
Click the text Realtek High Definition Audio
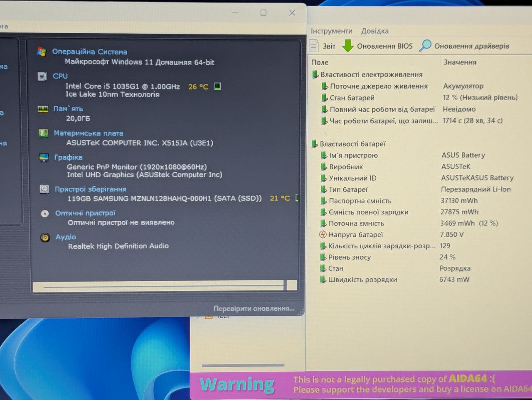tap(118, 246)
